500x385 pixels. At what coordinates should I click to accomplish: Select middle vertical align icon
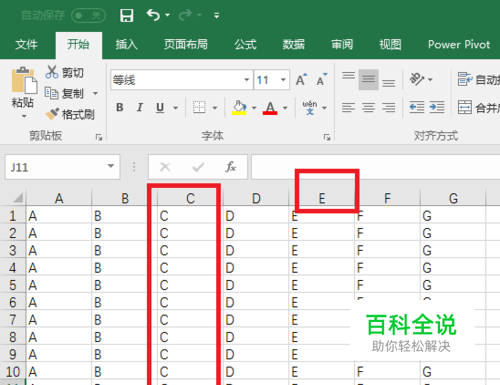coord(368,80)
